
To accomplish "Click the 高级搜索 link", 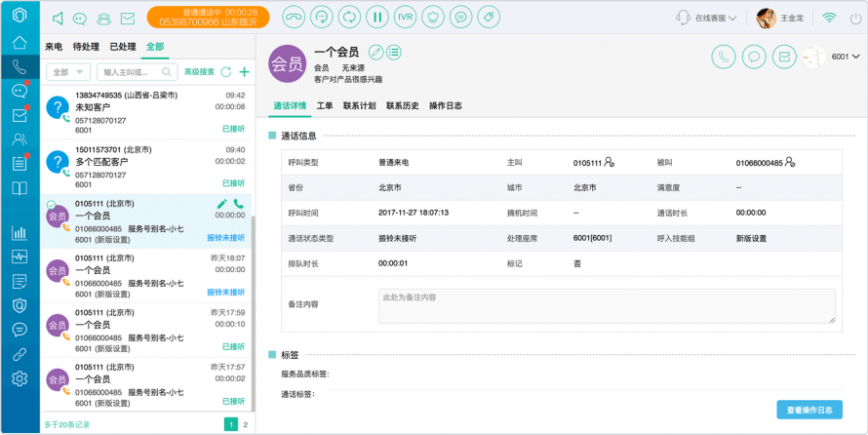I will (199, 72).
